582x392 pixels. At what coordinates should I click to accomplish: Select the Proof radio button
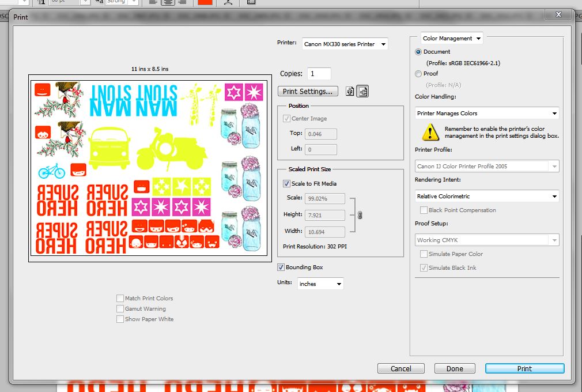click(x=418, y=74)
